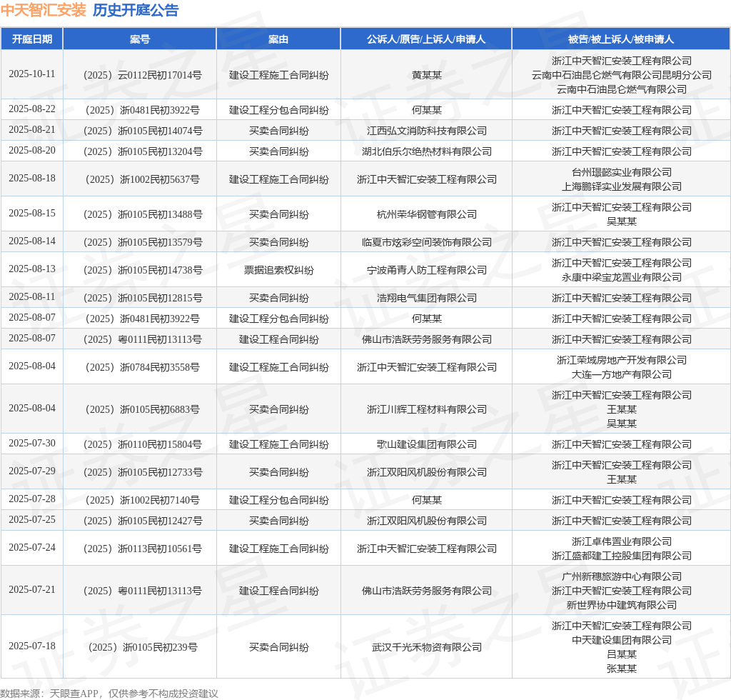Screen dimensions: 731x700
Task: Click case number 浙0105民初14074号
Action: pos(143,131)
